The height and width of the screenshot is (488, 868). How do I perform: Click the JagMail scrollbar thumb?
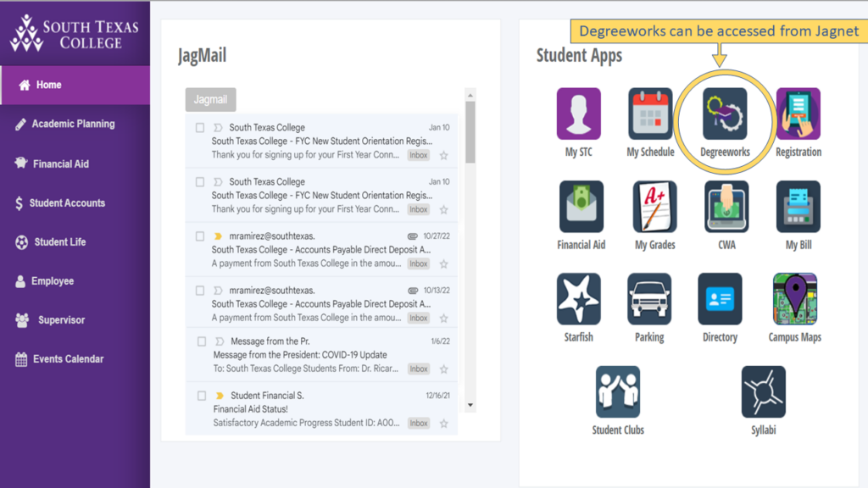470,132
